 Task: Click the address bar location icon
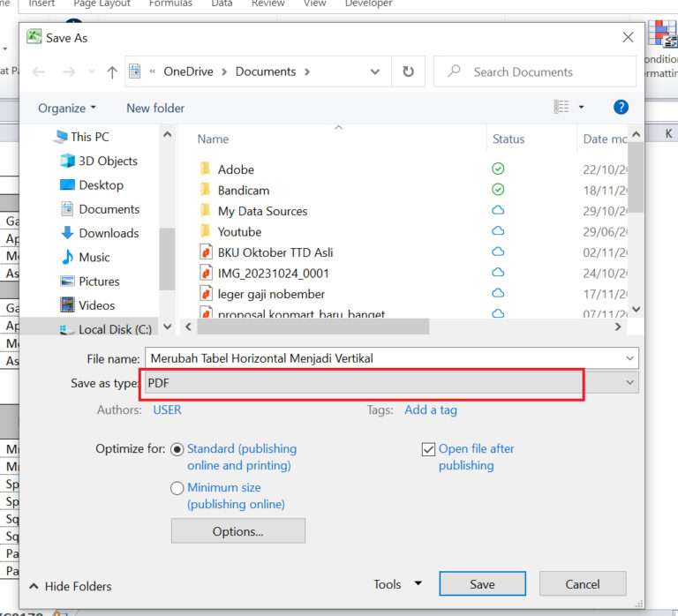click(x=135, y=71)
